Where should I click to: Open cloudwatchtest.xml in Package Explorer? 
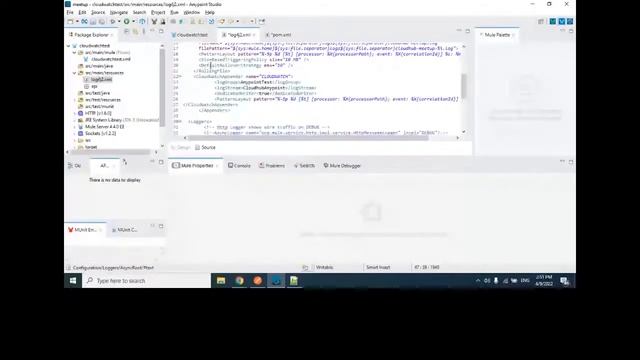click(107, 59)
